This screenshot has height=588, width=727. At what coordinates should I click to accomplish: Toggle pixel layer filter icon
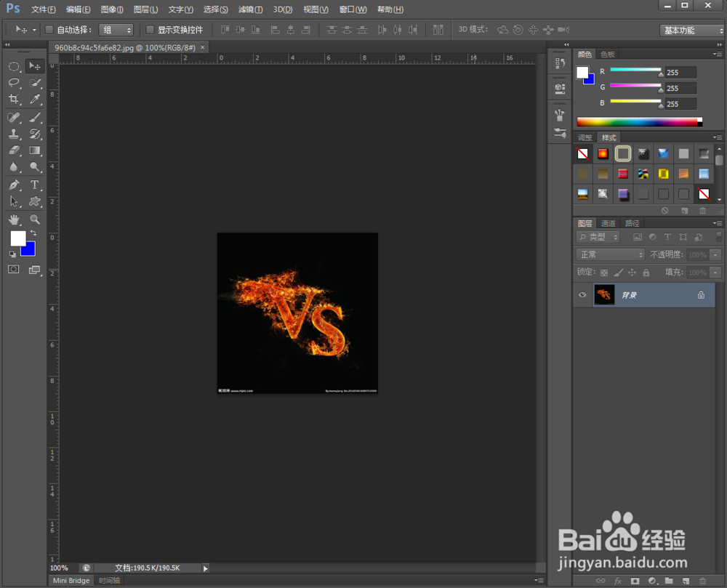click(638, 237)
